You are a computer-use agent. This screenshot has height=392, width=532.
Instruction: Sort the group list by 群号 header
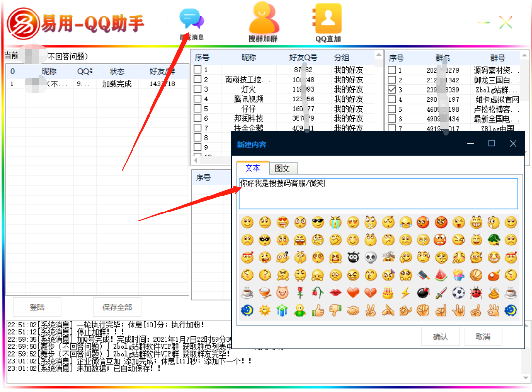click(x=498, y=58)
